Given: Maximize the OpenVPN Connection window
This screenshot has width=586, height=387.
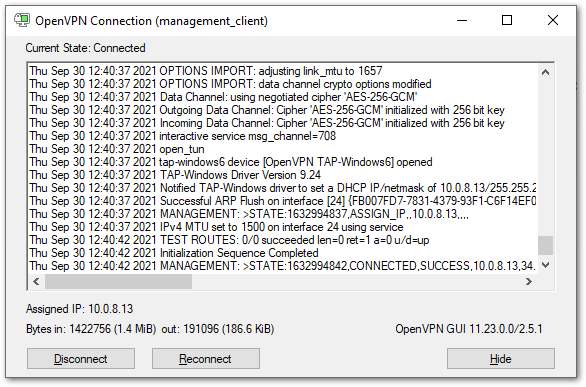Looking at the screenshot, I should click(x=507, y=20).
